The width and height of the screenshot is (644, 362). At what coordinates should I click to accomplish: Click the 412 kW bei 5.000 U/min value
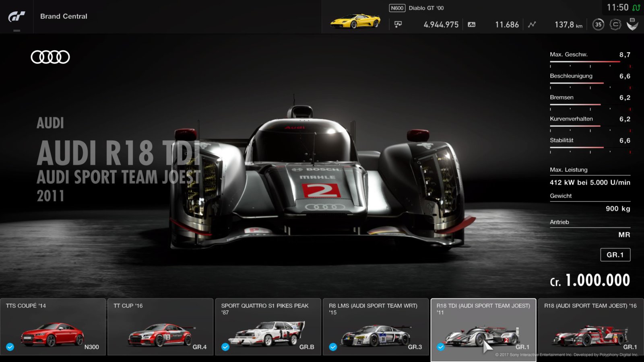(590, 183)
